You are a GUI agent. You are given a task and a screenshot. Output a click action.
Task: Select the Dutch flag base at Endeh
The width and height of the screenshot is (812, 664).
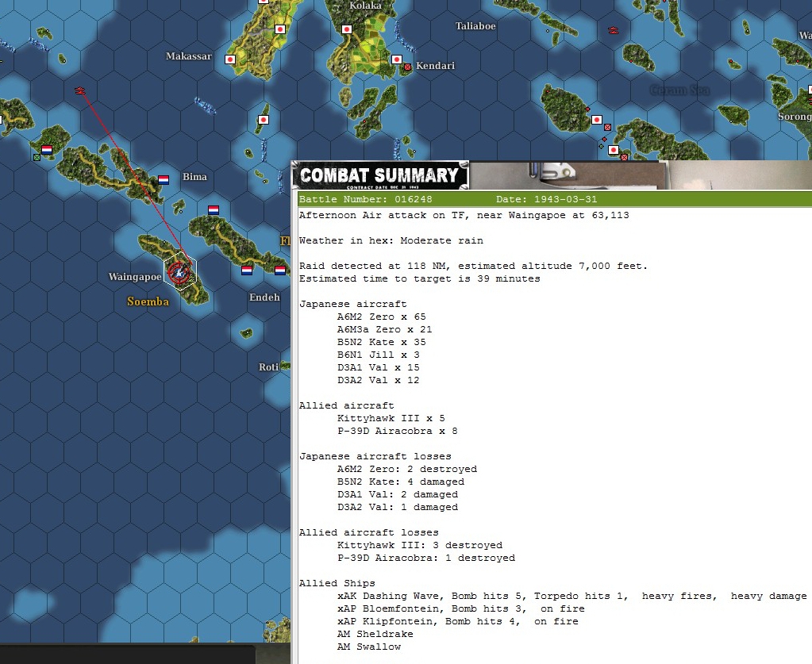click(x=280, y=271)
